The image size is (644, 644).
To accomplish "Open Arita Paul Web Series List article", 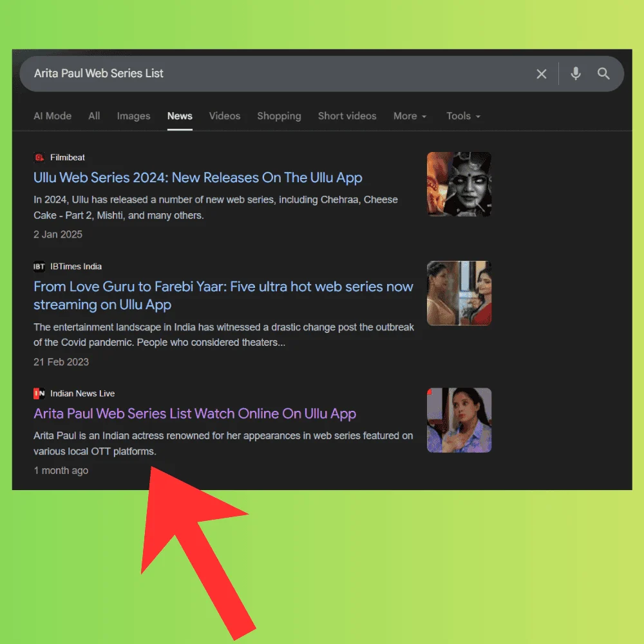I will coord(194,413).
